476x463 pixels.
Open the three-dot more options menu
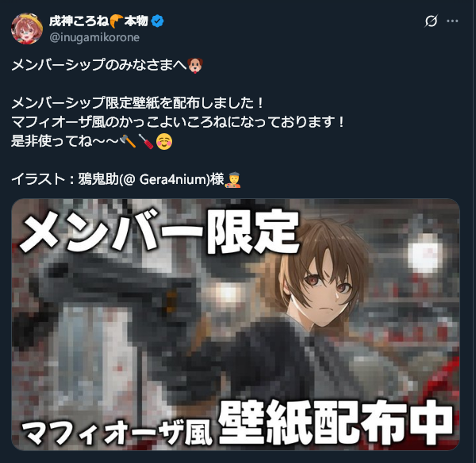pyautogui.click(x=452, y=21)
